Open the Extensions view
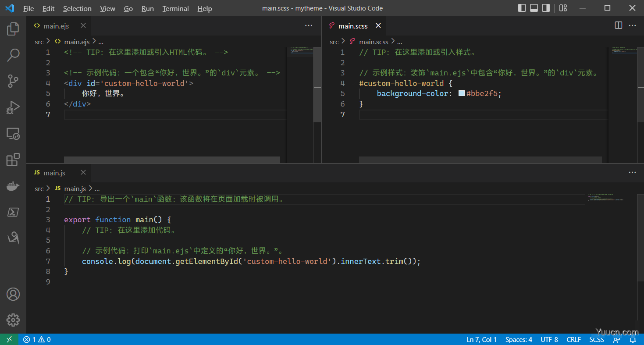The width and height of the screenshot is (644, 345). [13, 160]
